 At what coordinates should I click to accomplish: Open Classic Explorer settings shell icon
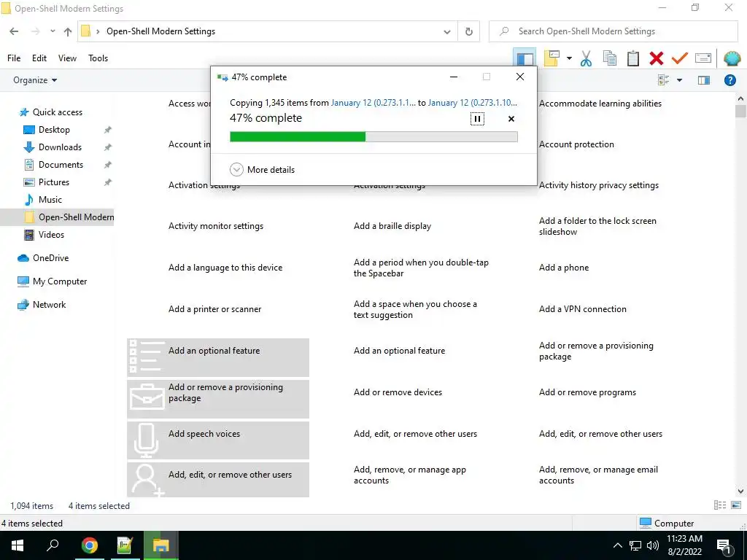(732, 58)
